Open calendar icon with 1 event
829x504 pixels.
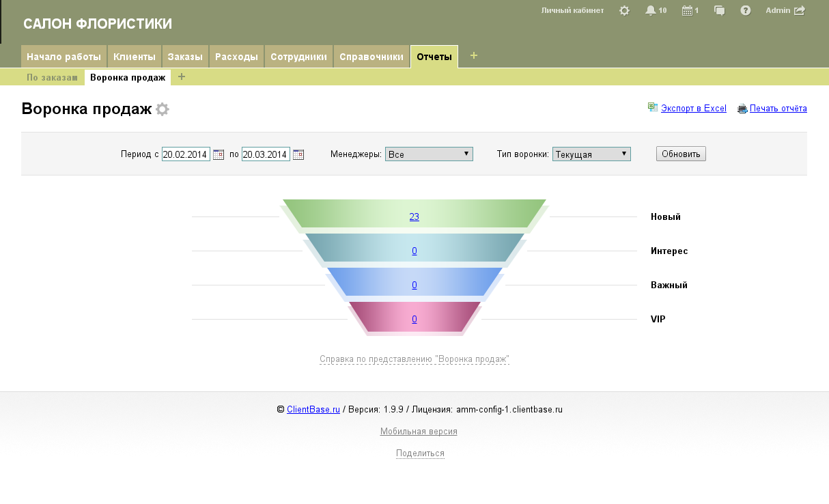687,11
